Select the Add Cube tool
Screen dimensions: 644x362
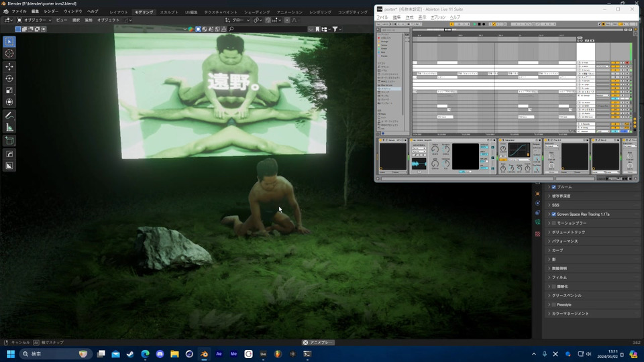[9, 141]
